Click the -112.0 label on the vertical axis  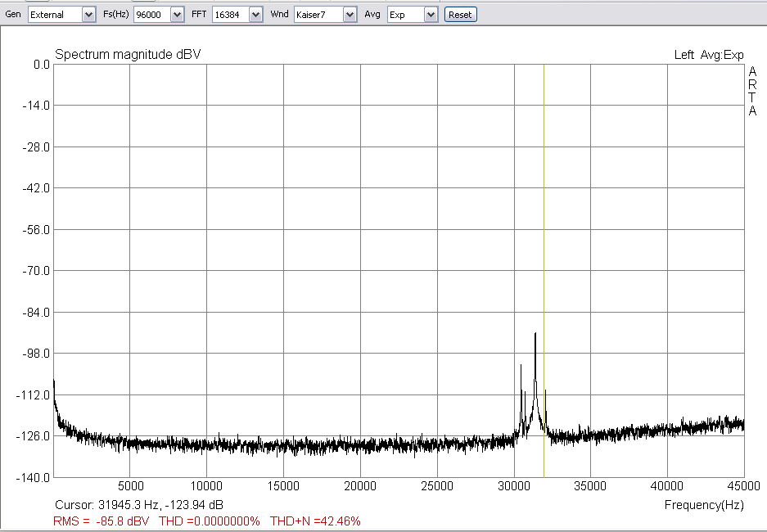33,395
